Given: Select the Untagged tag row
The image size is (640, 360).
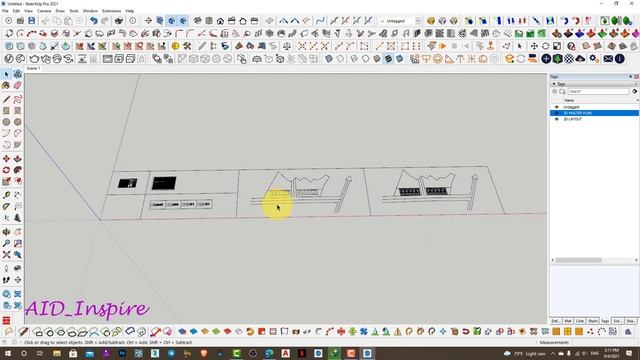Looking at the screenshot, I should 594,107.
